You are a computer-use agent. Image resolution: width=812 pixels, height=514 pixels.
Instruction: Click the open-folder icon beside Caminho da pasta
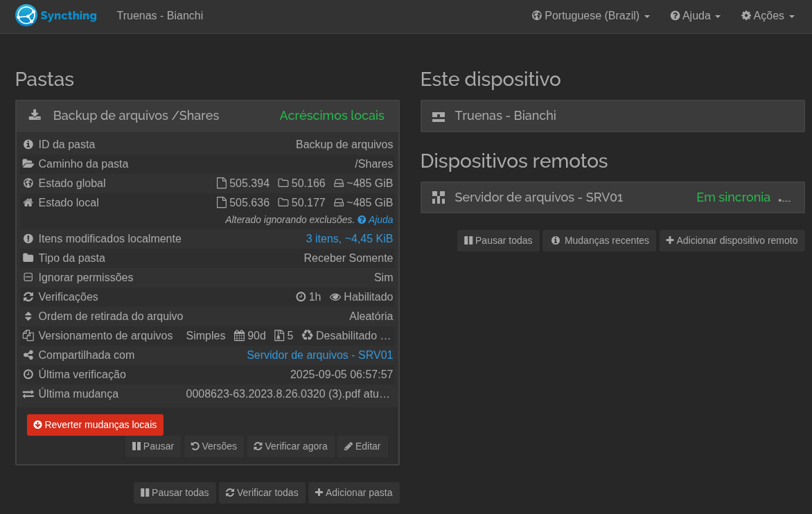28,163
